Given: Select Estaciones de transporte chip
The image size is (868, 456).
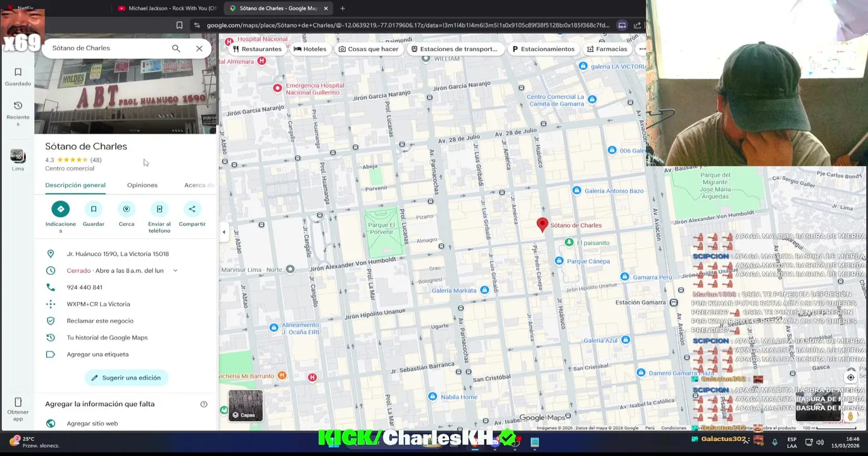Looking at the screenshot, I should tap(455, 49).
